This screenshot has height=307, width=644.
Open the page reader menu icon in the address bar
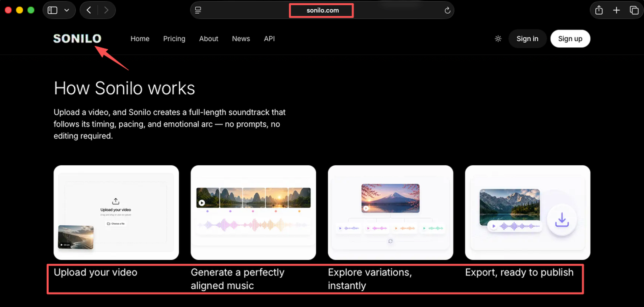[198, 10]
